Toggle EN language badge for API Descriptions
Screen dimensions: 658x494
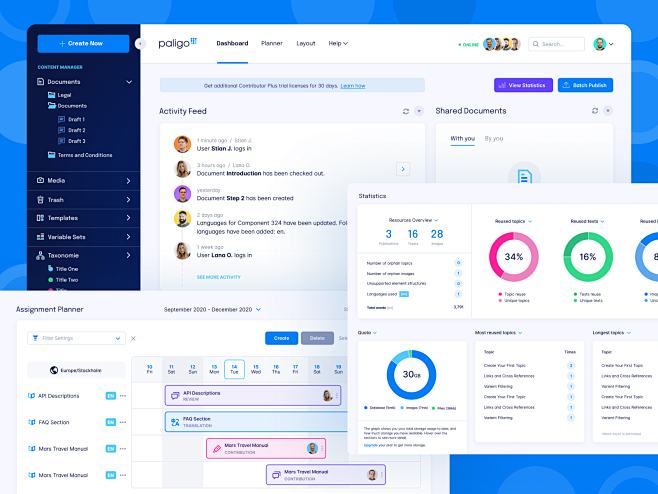(x=111, y=395)
